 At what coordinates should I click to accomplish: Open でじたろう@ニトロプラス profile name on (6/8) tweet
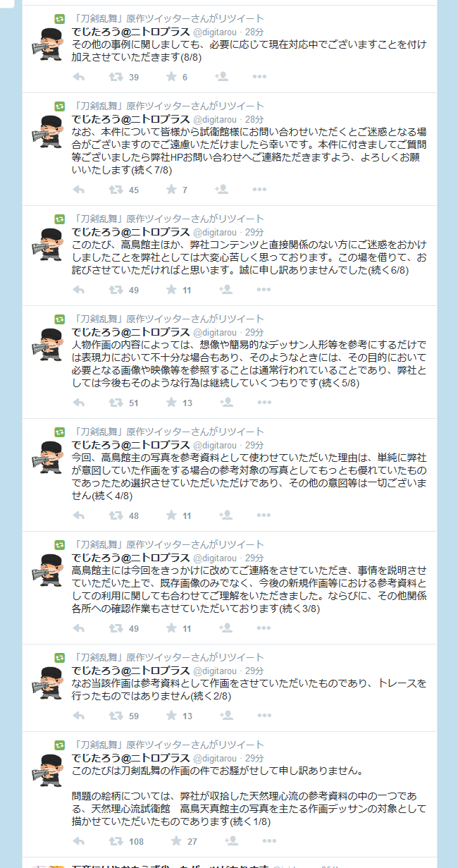pos(131,232)
